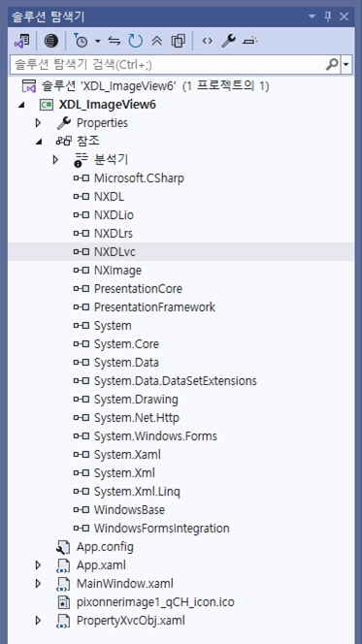
Task: Click the pending changes filter clock icon
Action: click(81, 41)
